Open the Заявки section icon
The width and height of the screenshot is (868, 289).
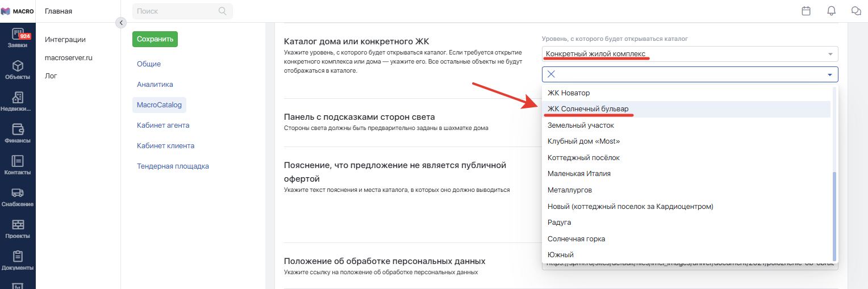pyautogui.click(x=18, y=33)
